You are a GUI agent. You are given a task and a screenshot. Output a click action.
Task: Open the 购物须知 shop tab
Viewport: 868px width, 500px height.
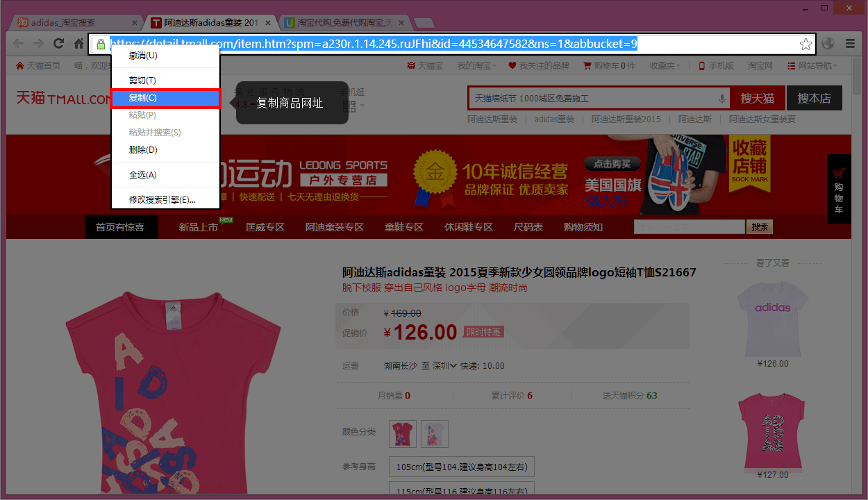pyautogui.click(x=583, y=227)
